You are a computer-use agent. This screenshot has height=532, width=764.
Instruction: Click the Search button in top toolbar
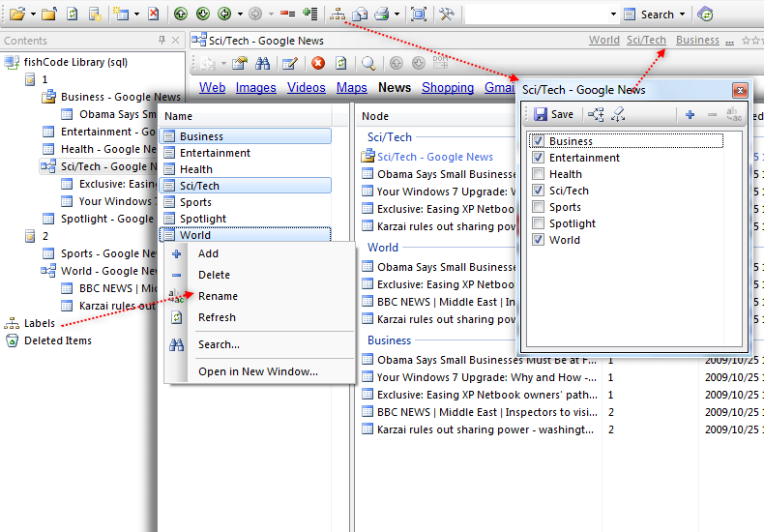pyautogui.click(x=650, y=15)
